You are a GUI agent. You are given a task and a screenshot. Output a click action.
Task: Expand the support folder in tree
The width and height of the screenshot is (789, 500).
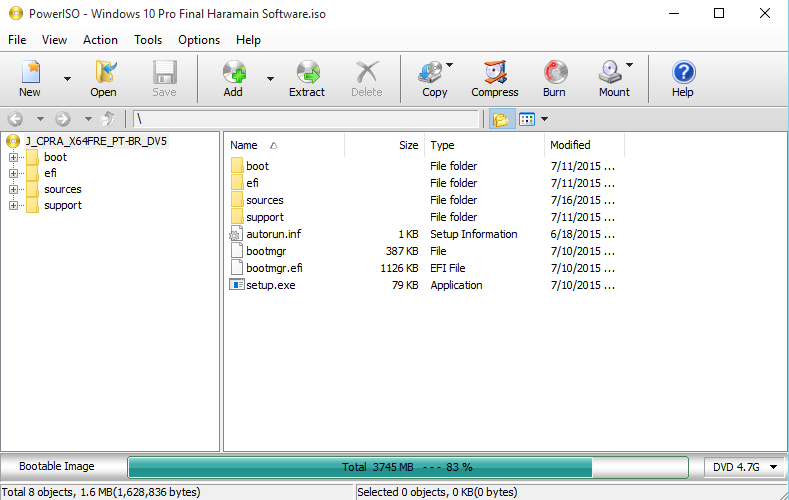(x=14, y=206)
